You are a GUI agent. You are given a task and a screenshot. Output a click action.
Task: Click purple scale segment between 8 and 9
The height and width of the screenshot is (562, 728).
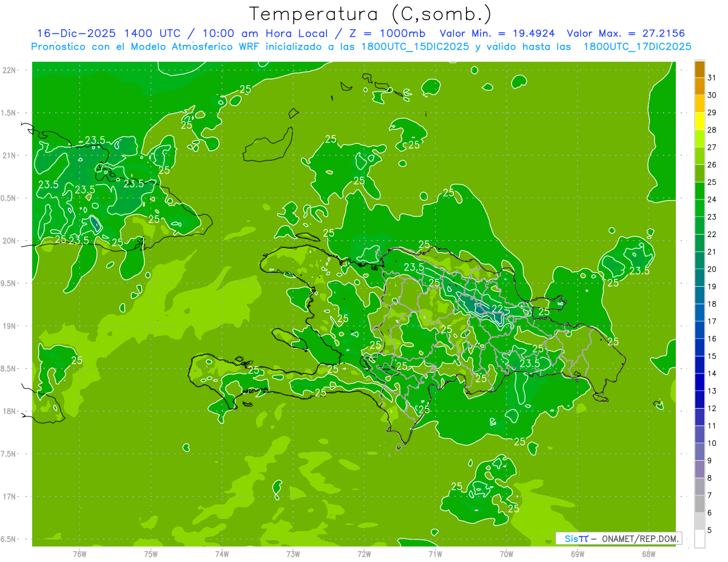click(699, 469)
